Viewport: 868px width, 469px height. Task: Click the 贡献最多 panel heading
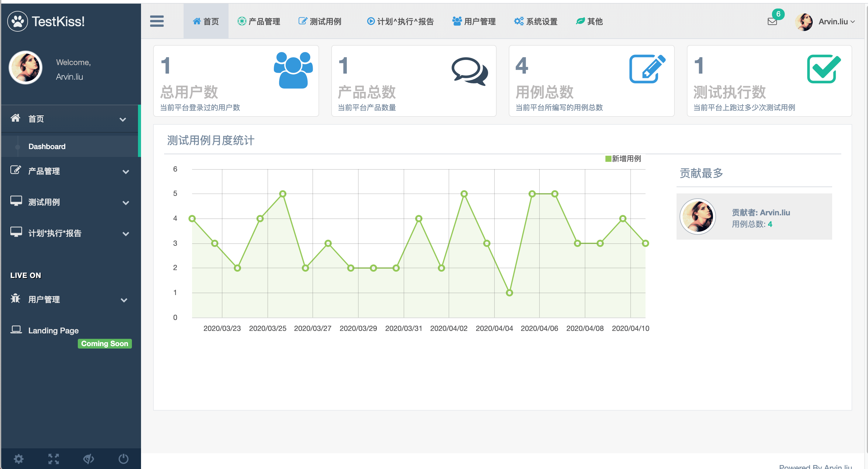coord(701,173)
